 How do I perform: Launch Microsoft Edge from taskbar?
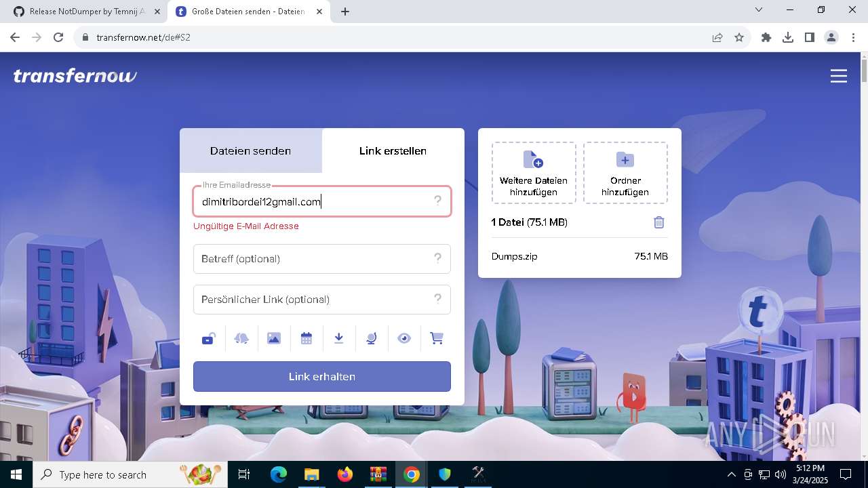click(279, 474)
